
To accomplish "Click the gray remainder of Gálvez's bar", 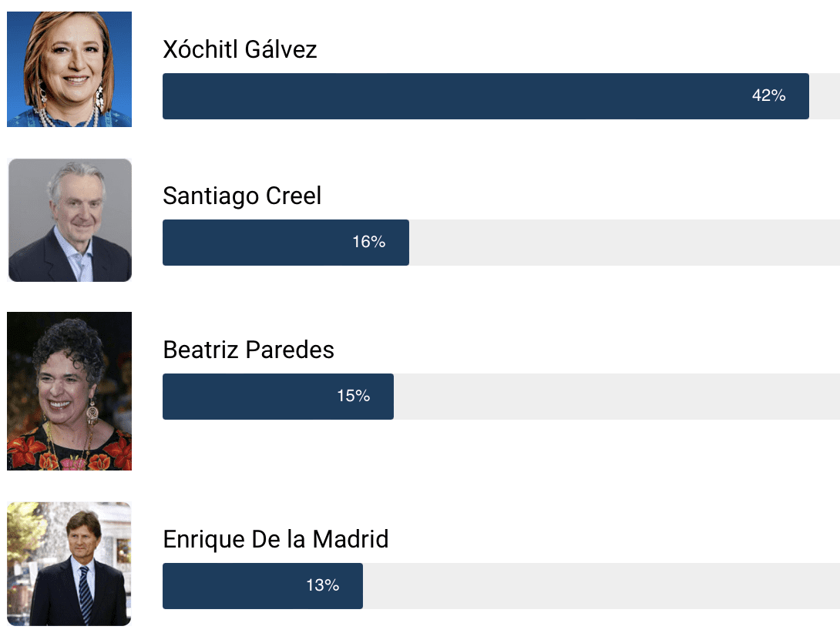I will tap(825, 96).
